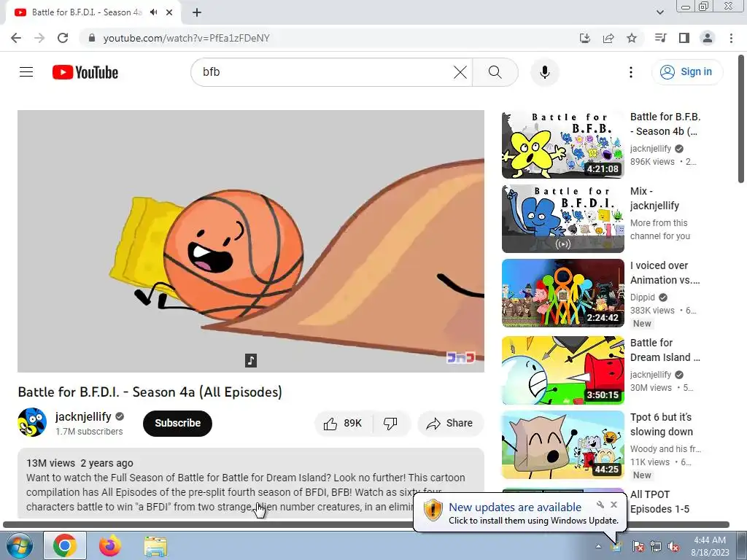Click wrench icon in update balloon

(x=600, y=505)
